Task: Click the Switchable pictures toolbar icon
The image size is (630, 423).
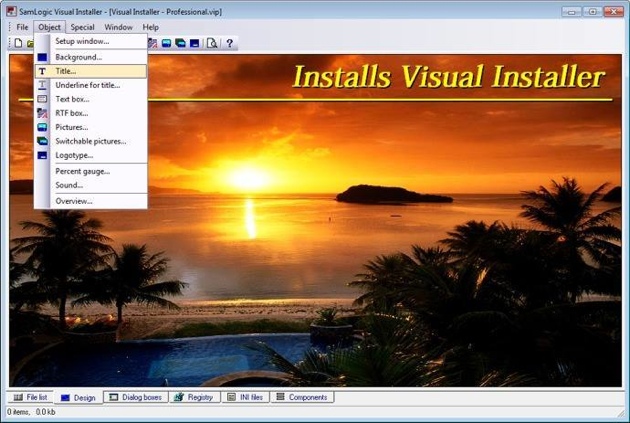Action: click(x=180, y=43)
